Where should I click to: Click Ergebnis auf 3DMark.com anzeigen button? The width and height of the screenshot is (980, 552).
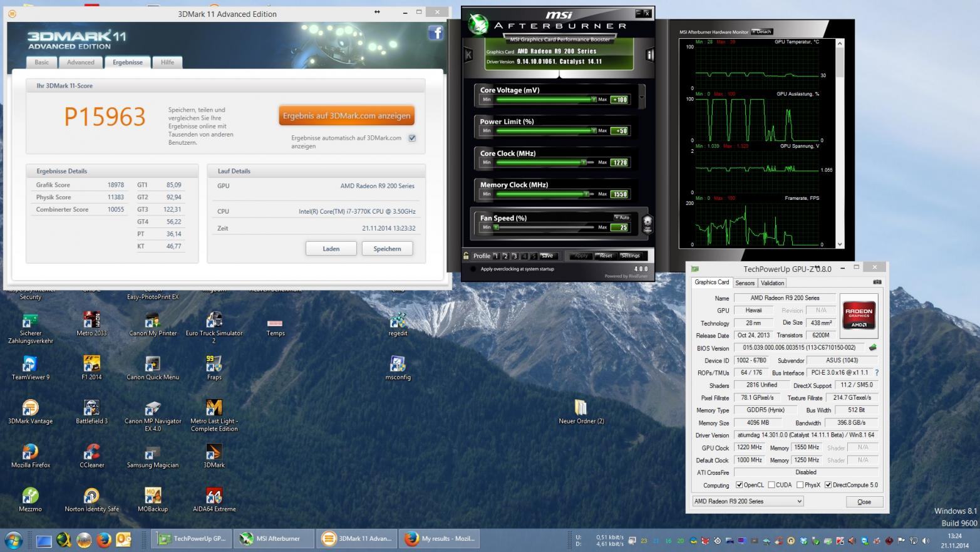click(x=346, y=115)
